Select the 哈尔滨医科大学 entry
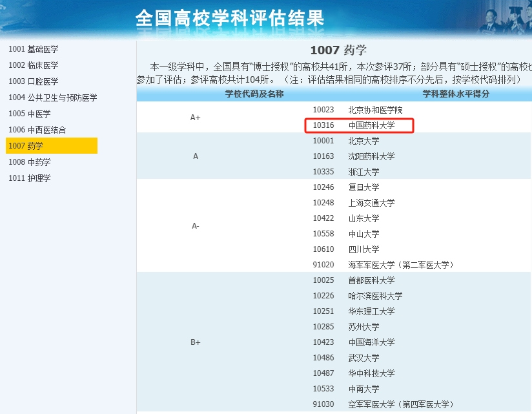 [x=375, y=296]
